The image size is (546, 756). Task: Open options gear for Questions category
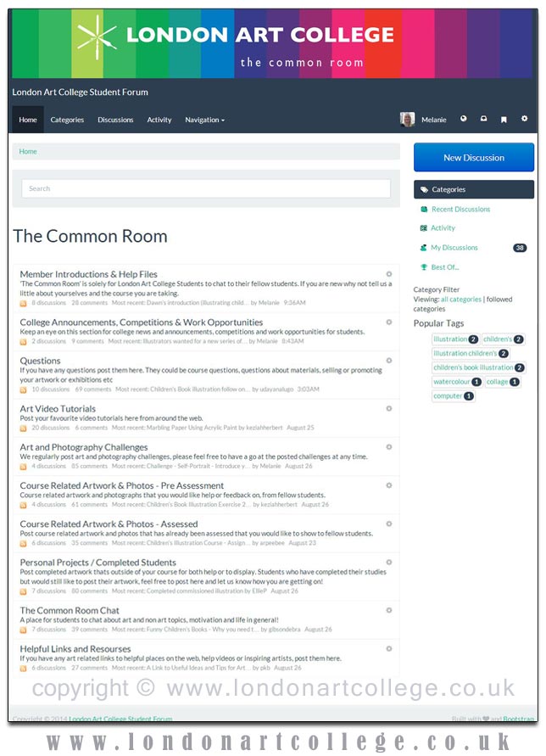click(389, 360)
